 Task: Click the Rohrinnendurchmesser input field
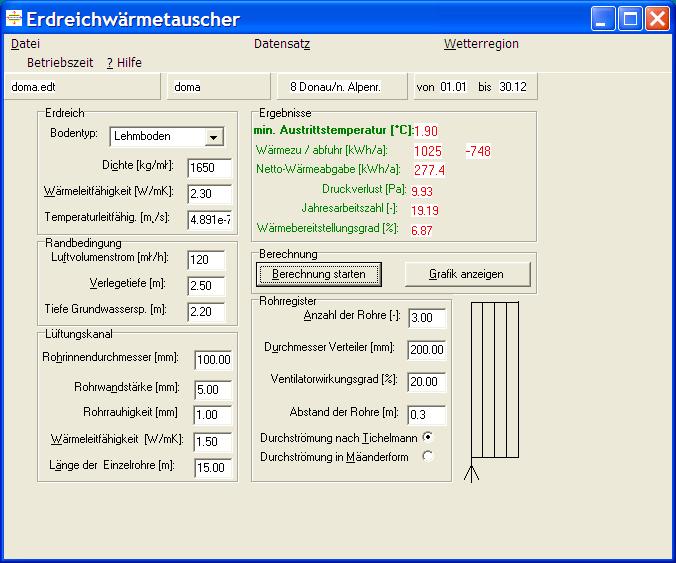click(213, 360)
